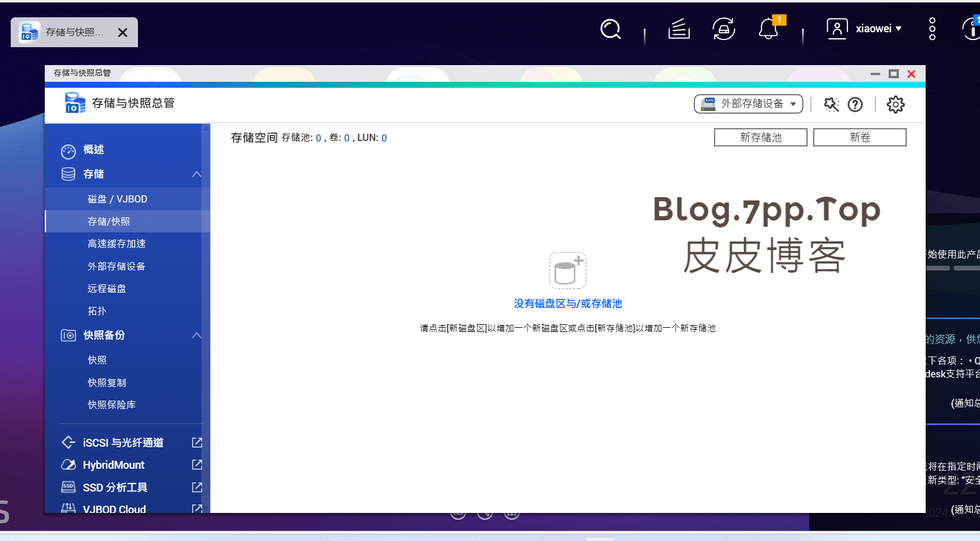The image size is (980, 541).
Task: Open the three-dot more options menu
Action: 932,29
